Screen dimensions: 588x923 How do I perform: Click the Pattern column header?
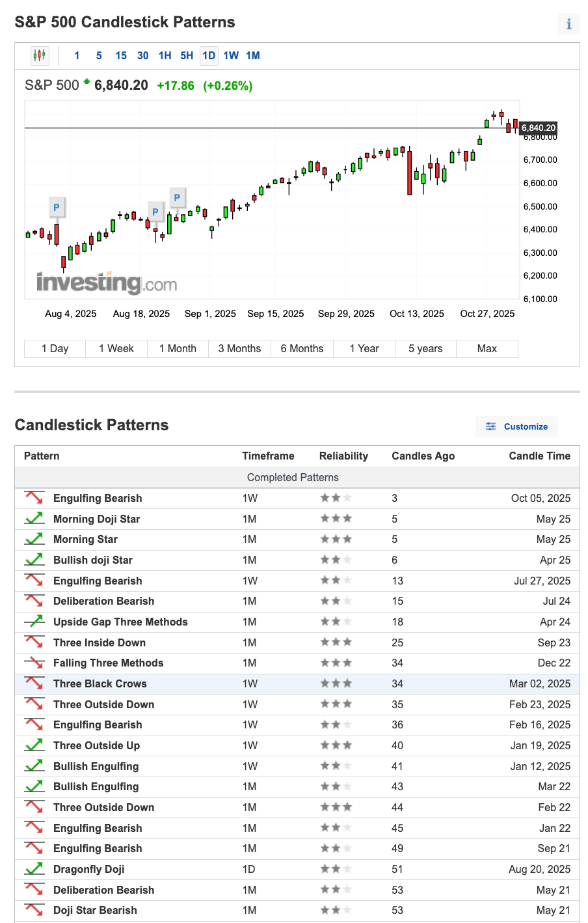[x=42, y=456]
